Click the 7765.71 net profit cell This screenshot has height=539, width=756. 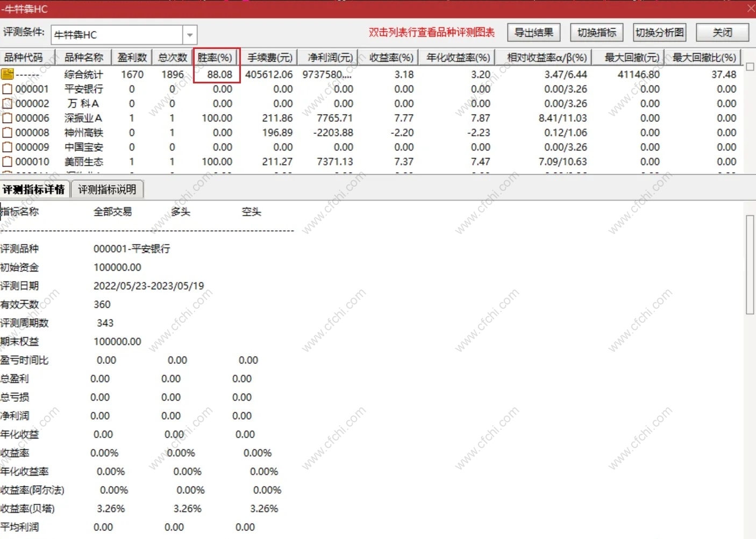click(x=335, y=118)
